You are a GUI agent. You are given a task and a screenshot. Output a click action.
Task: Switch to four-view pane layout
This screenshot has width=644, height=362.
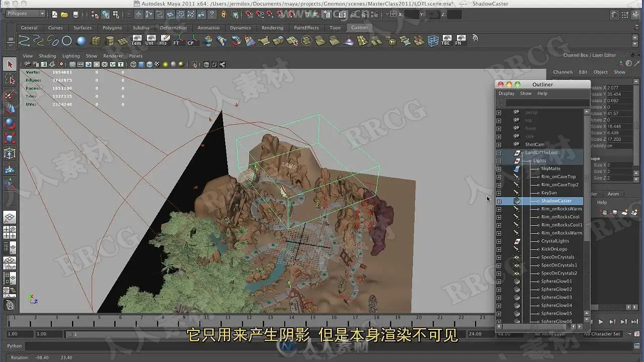[10, 232]
